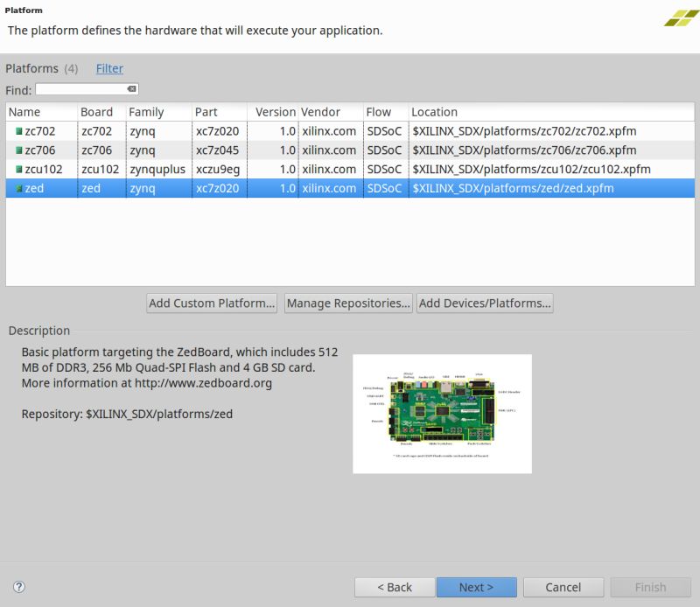
Task: Clear the Find field with the erase icon
Action: [x=132, y=89]
